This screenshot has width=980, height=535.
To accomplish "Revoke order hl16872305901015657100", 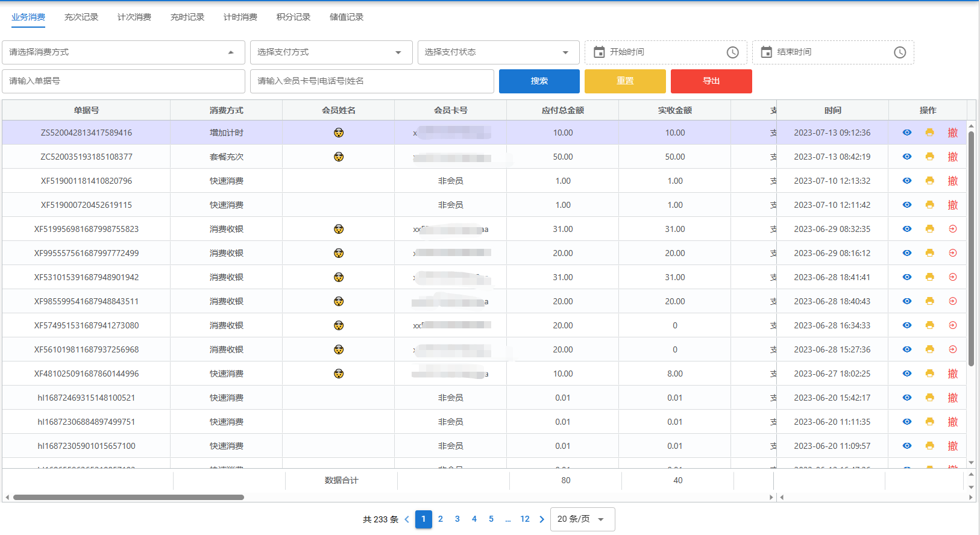I will [x=953, y=446].
